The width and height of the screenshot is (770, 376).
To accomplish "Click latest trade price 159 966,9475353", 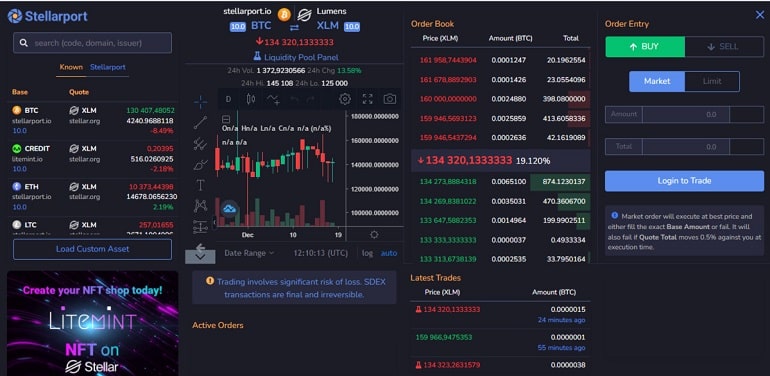I will [x=444, y=338].
